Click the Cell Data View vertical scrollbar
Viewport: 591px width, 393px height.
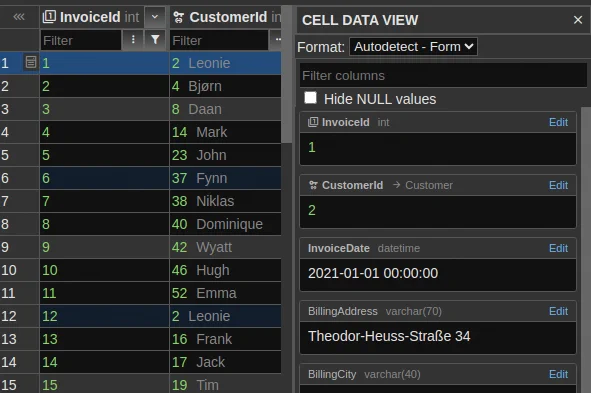click(x=586, y=249)
